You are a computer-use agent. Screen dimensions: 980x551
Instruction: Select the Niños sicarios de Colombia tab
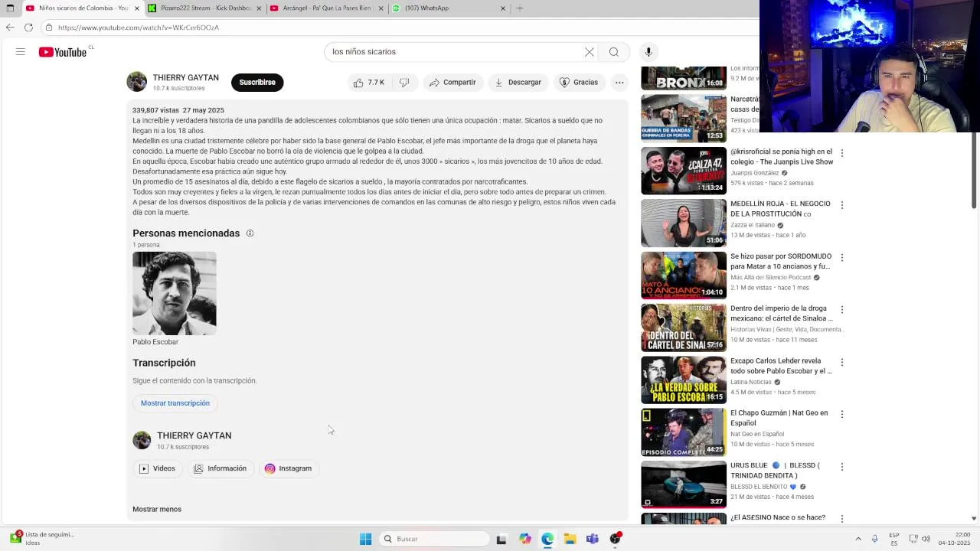[83, 8]
